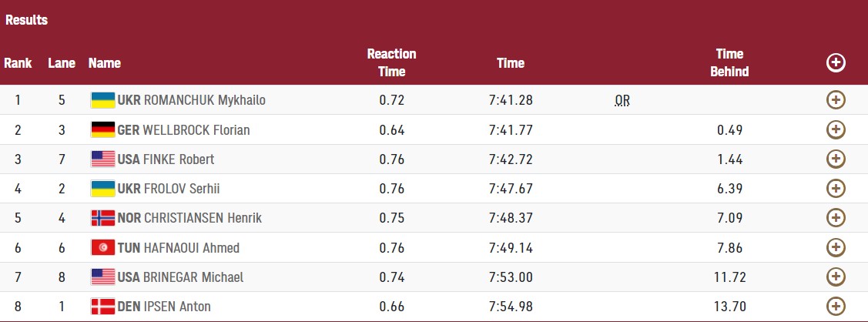Screen dimensions: 868x322
Task: Show split details for Christiansen Henrik
Action: [x=836, y=218]
